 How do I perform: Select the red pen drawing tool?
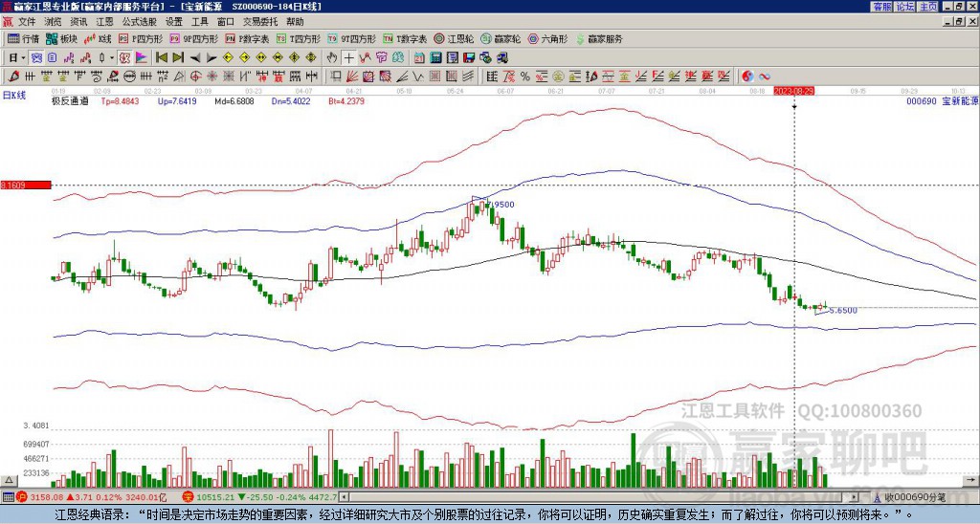[x=13, y=76]
